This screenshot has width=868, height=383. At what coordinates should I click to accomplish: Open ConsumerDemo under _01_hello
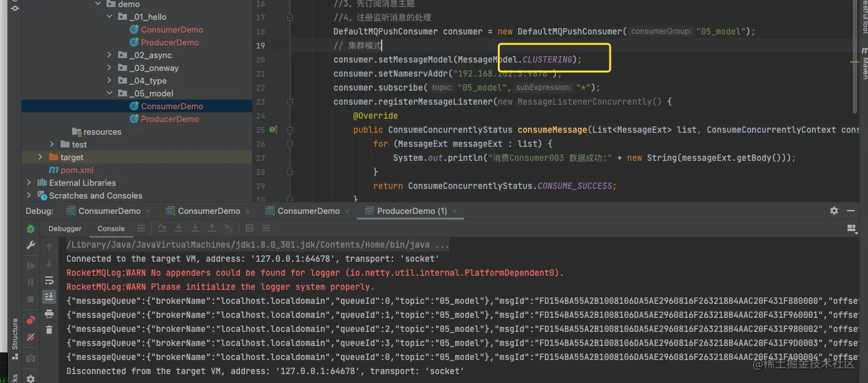point(172,30)
